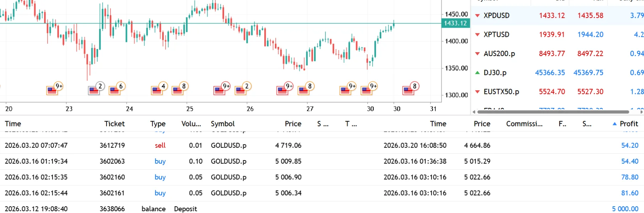644x213 pixels.
Task: Click the calendar event icon with badge 6
Action: (x=115, y=90)
